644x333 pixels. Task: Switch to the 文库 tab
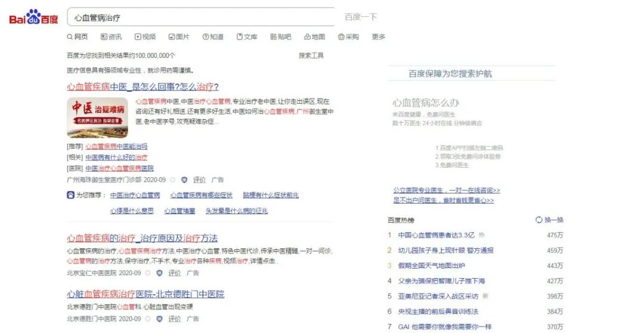click(x=247, y=36)
